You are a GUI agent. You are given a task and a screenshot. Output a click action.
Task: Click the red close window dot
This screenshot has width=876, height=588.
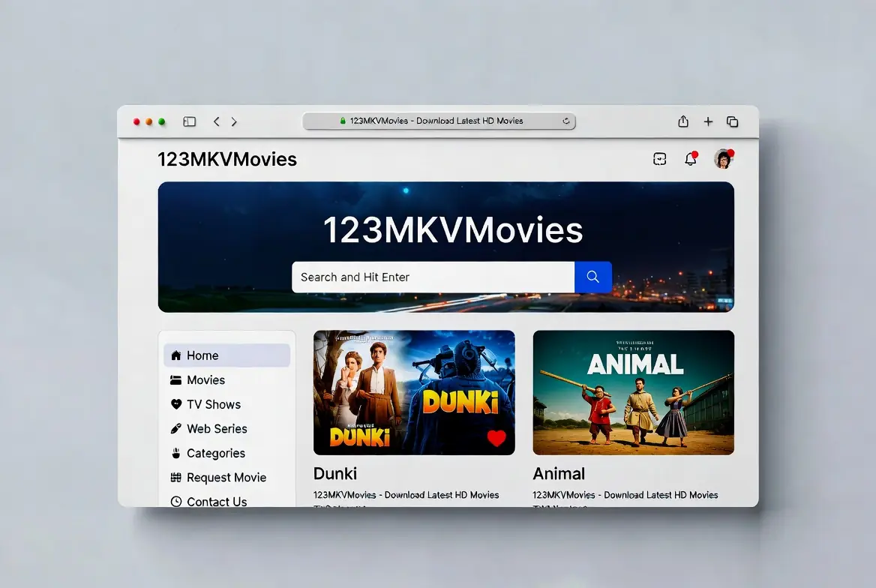[x=136, y=121]
